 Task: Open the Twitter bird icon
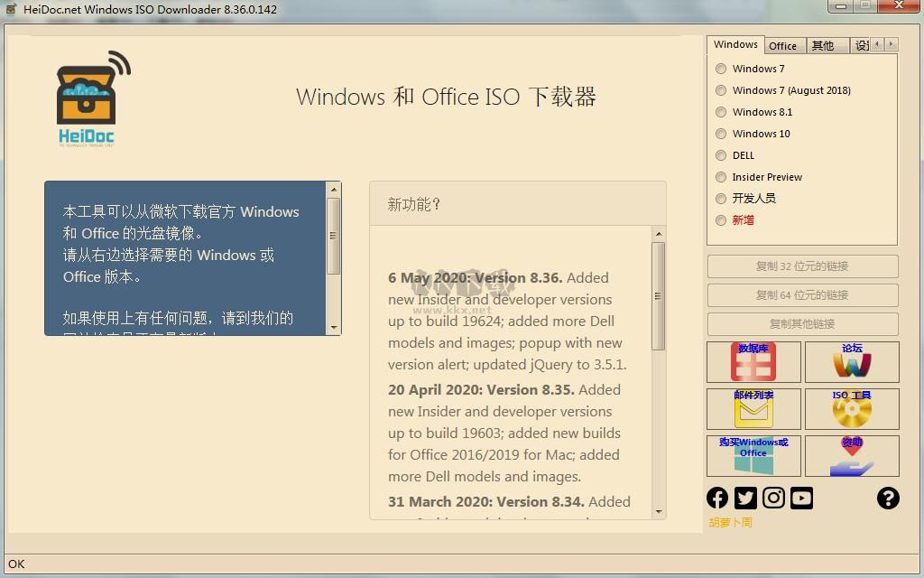(x=745, y=499)
